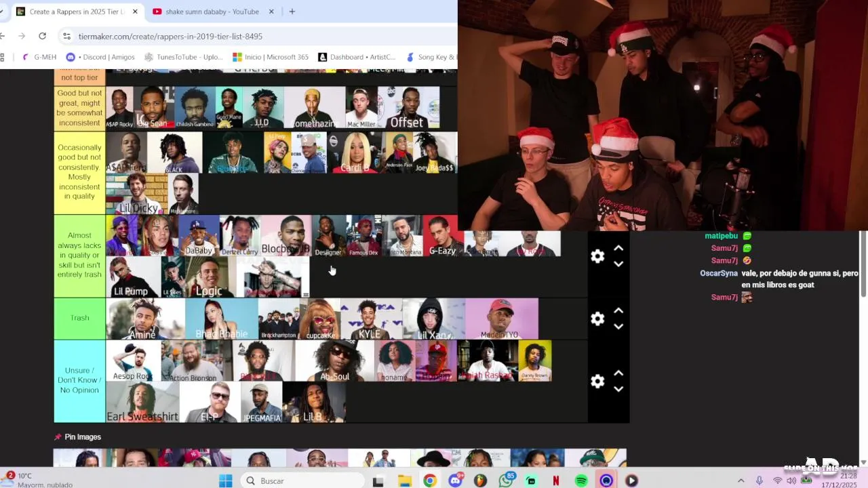Select the JPEGMAFIA image
This screenshot has height=488, width=868.
coord(261,403)
